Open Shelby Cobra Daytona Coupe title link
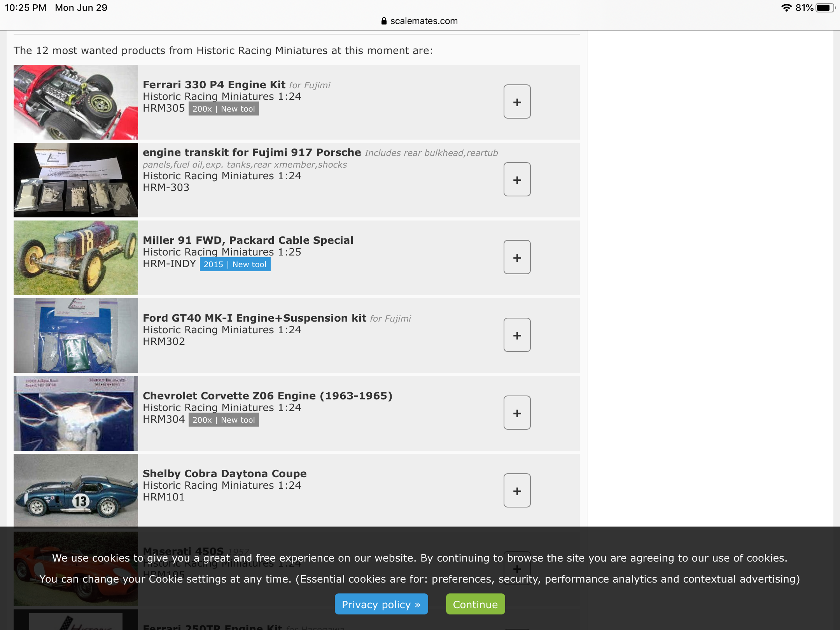The height and width of the screenshot is (630, 840). (224, 474)
